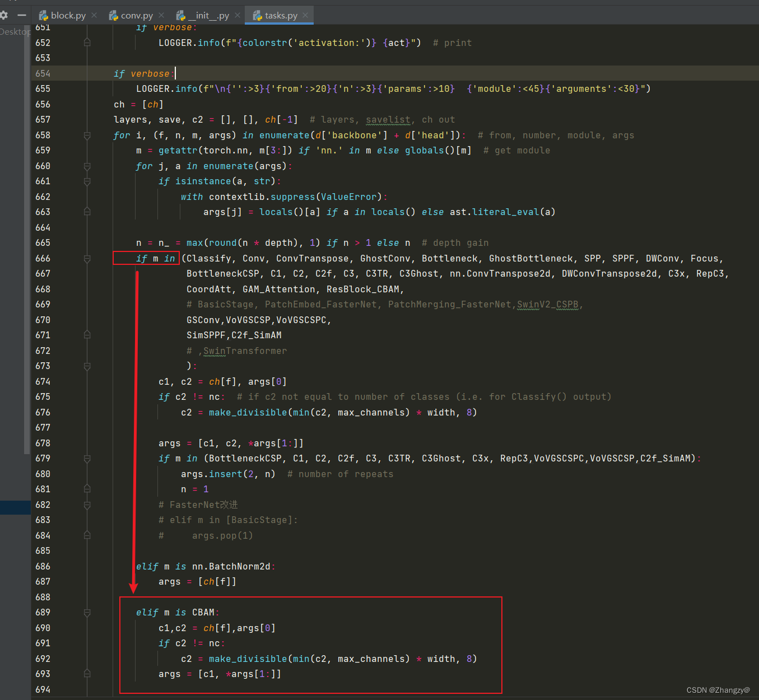Fold the isinstance if block at line 661

[x=87, y=181]
